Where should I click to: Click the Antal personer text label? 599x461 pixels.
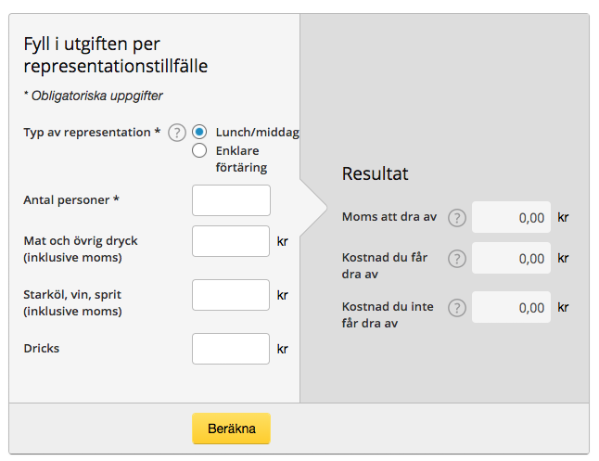pyautogui.click(x=71, y=200)
